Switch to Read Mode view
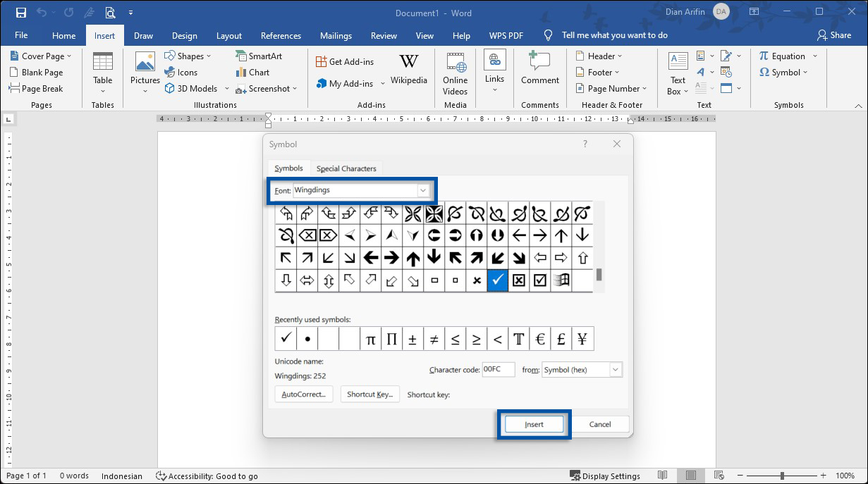Screen dimensions: 868x484 tap(663, 476)
